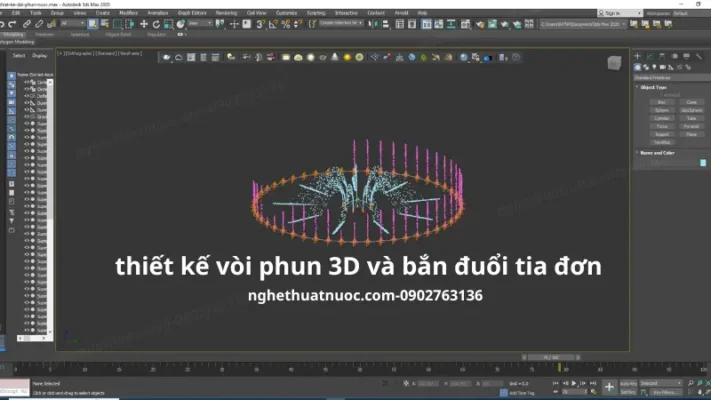Toggle the Auto Key button
The height and width of the screenshot is (400, 711).
click(628, 384)
